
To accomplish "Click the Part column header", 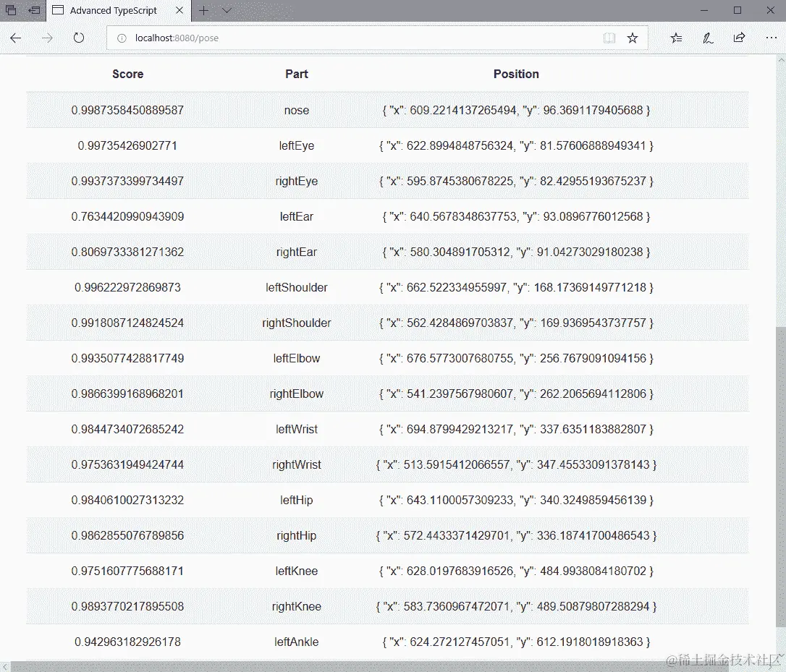I will tap(297, 75).
